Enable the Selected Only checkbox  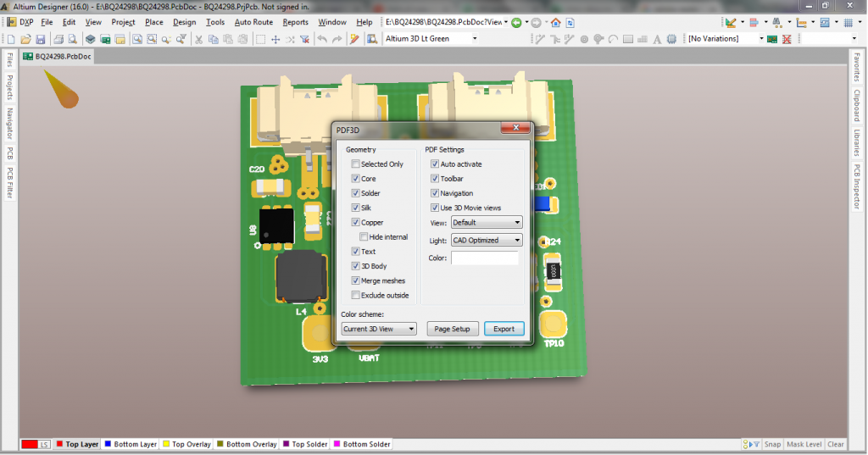pos(356,164)
